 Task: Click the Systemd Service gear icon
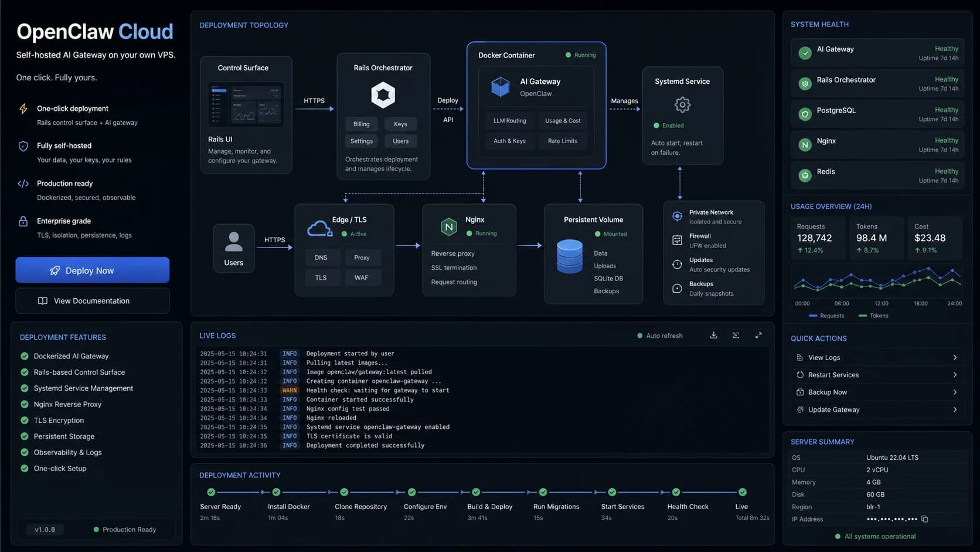682,105
